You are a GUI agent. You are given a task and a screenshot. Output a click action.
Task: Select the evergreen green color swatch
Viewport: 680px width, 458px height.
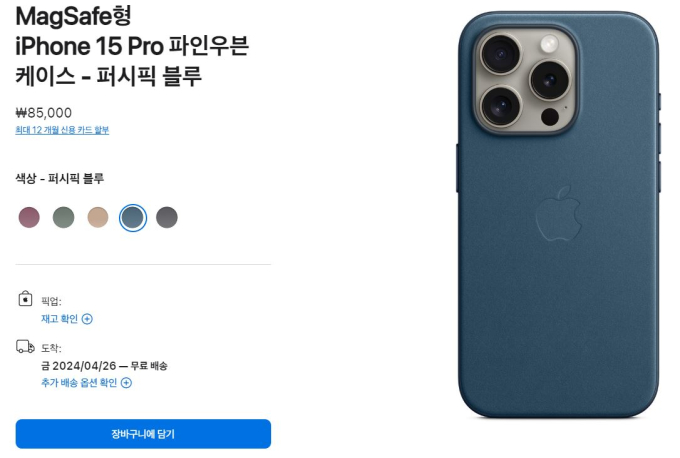[x=63, y=217]
